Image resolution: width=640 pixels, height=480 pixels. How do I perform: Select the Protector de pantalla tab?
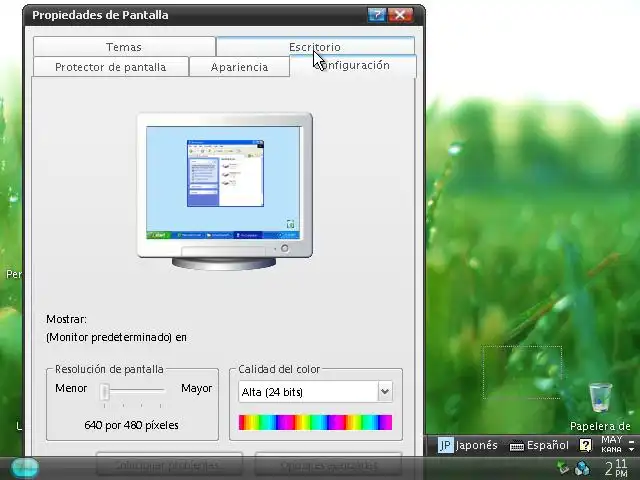[111, 67]
